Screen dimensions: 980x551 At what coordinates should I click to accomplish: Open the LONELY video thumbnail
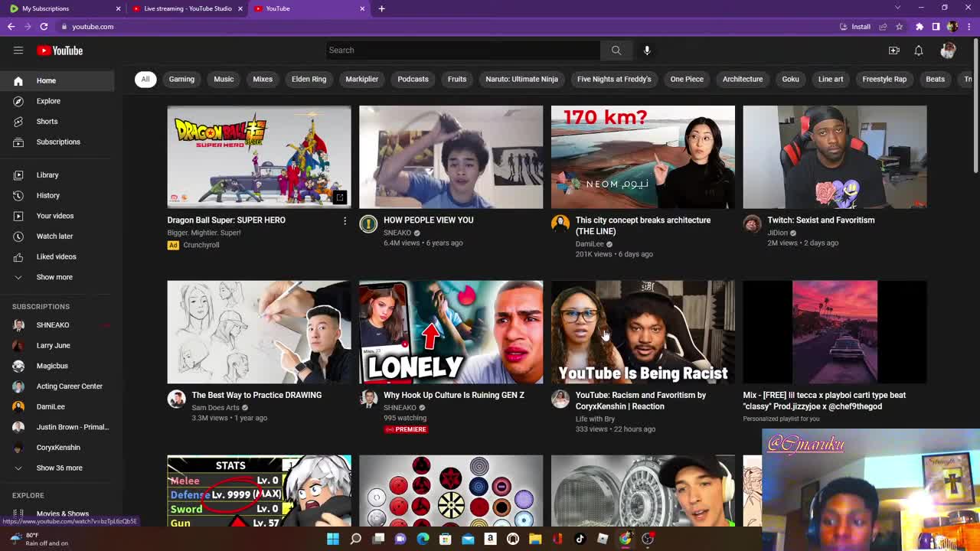[x=451, y=332]
